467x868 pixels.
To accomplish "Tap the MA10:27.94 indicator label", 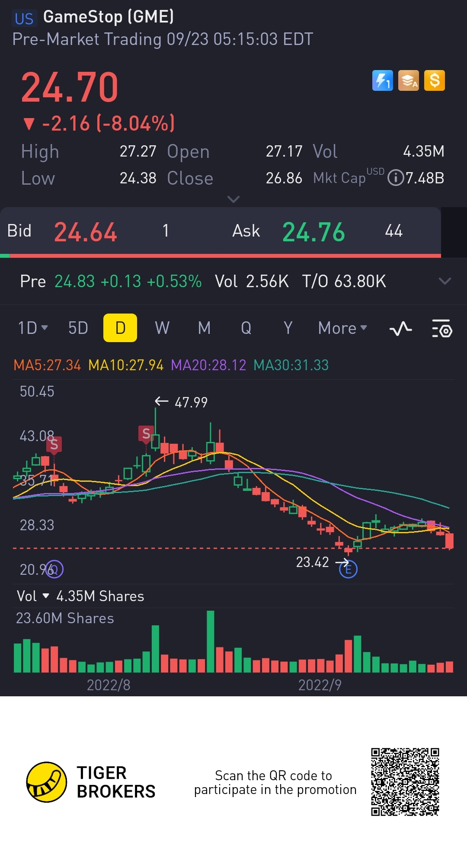I will (126, 365).
